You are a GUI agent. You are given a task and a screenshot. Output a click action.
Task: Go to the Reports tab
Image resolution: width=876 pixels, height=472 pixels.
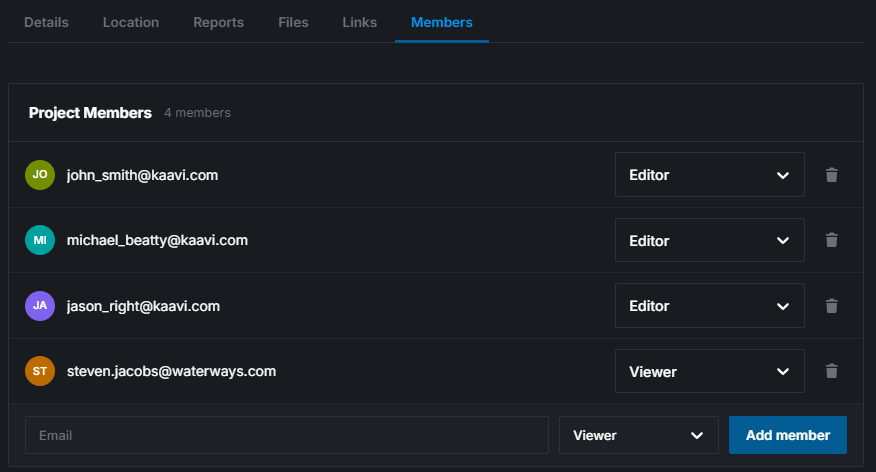tap(218, 22)
